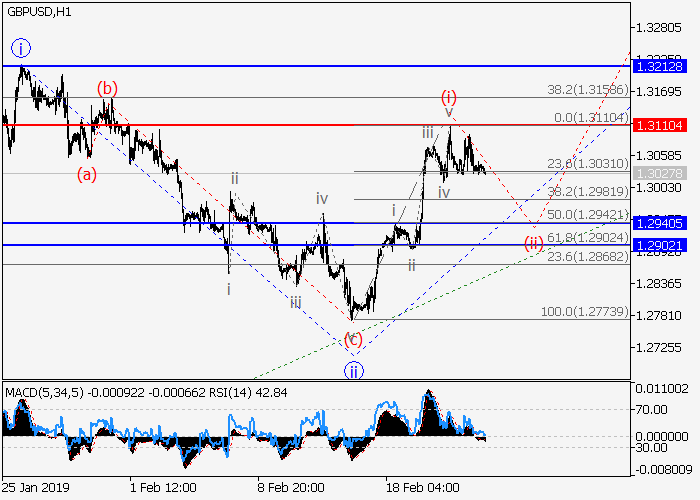Select the blue circled wave ii marker

[x=353, y=371]
